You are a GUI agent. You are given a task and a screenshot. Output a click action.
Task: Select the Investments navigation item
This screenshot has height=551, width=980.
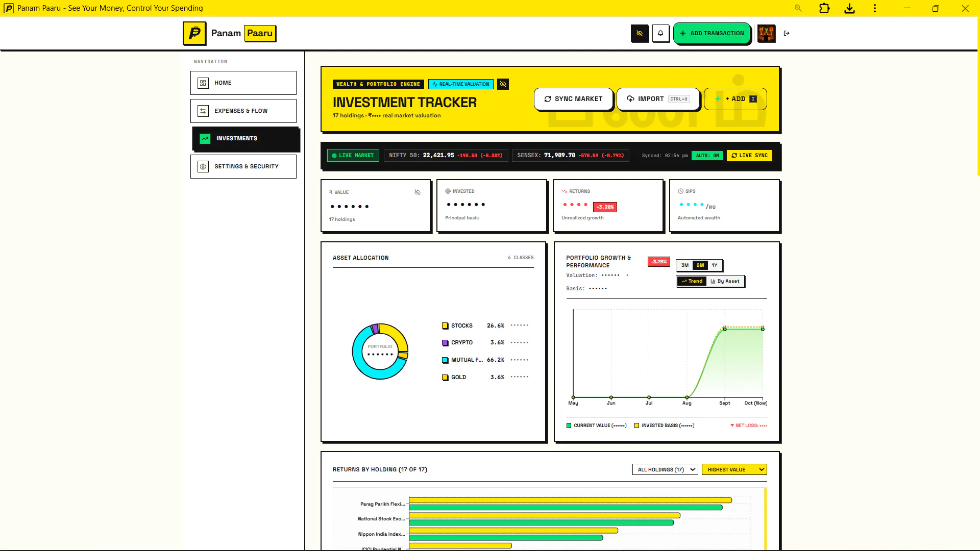(x=246, y=139)
